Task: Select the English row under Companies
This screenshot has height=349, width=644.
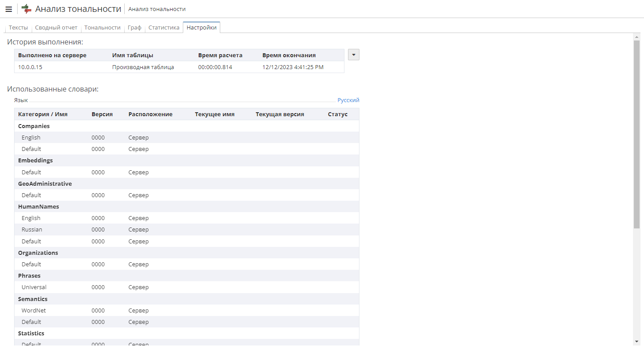Action: click(x=187, y=138)
